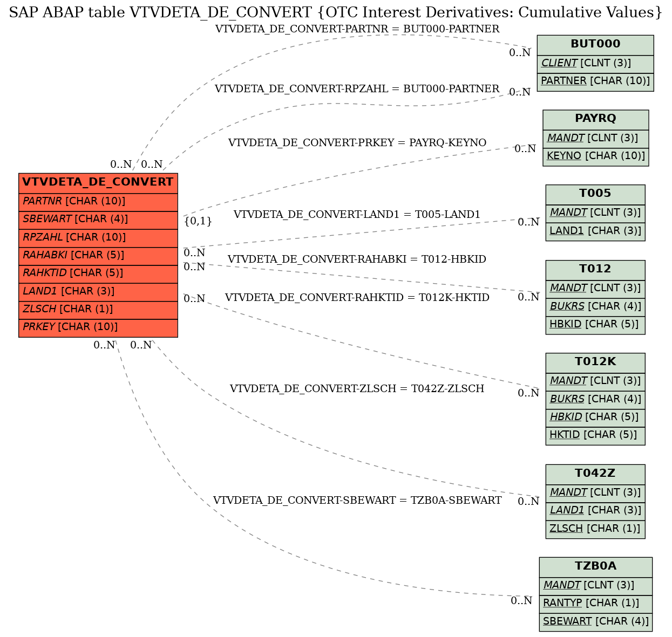Open the T012 table header
This screenshot has height=637, width=672.
pos(595,270)
